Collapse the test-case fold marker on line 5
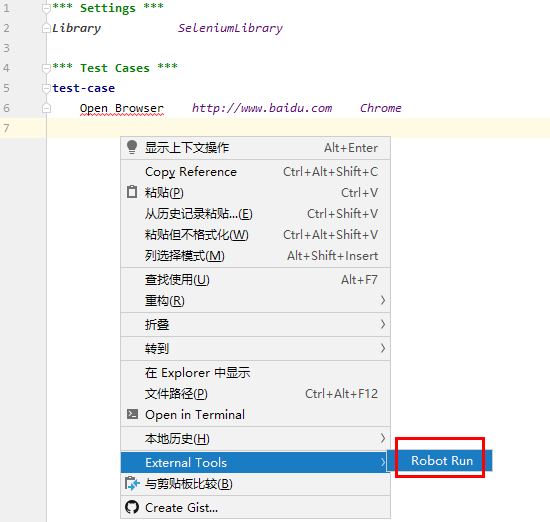550x522 pixels. click(x=46, y=88)
